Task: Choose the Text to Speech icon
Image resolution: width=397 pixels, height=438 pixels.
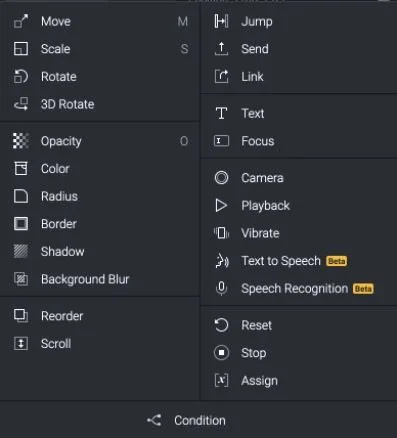Action: 222,261
